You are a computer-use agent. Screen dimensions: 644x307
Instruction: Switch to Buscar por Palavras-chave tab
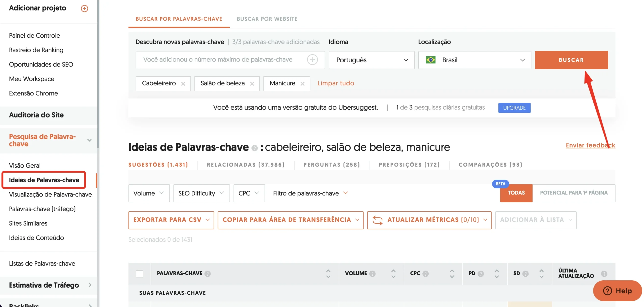pyautogui.click(x=179, y=19)
